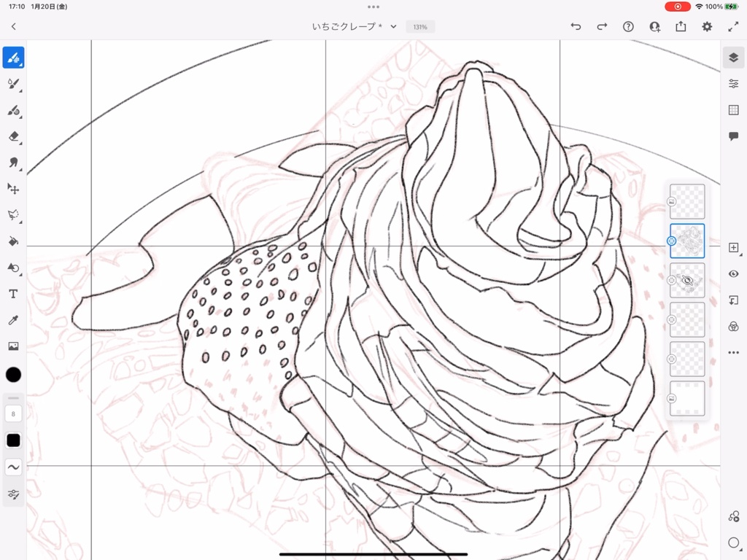The height and width of the screenshot is (560, 747).
Task: Open the Share export menu
Action: pyautogui.click(x=681, y=27)
